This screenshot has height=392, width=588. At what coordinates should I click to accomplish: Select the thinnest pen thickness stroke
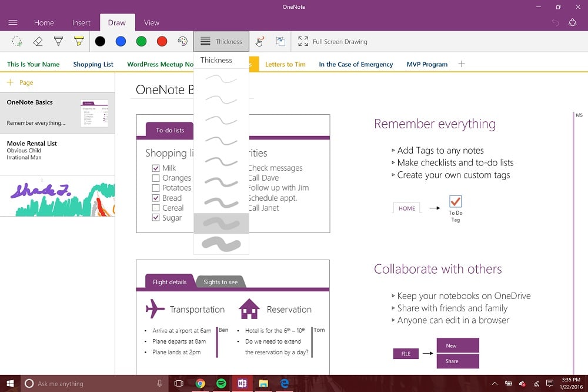[x=221, y=79]
